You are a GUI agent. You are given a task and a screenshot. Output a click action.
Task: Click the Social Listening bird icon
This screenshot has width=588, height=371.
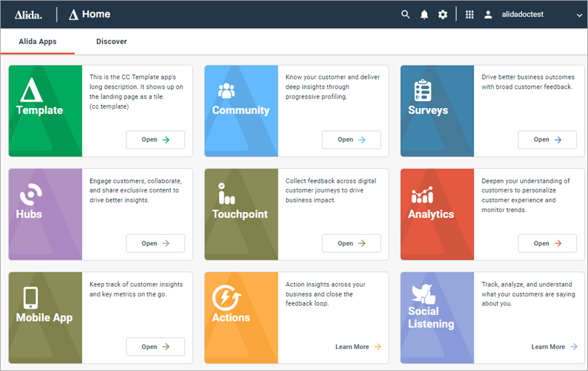coord(424,294)
